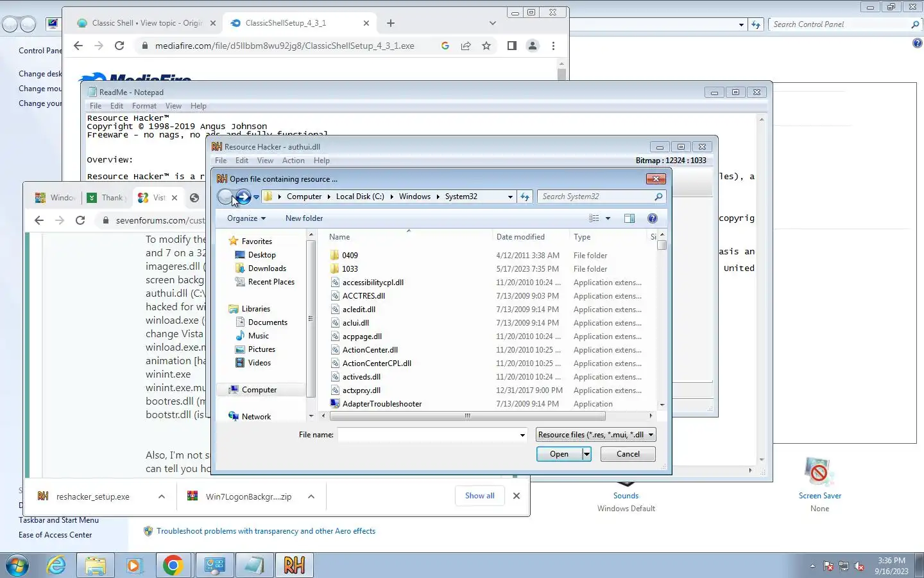Select Desktop under Favorites
The image size is (924, 578).
[262, 255]
